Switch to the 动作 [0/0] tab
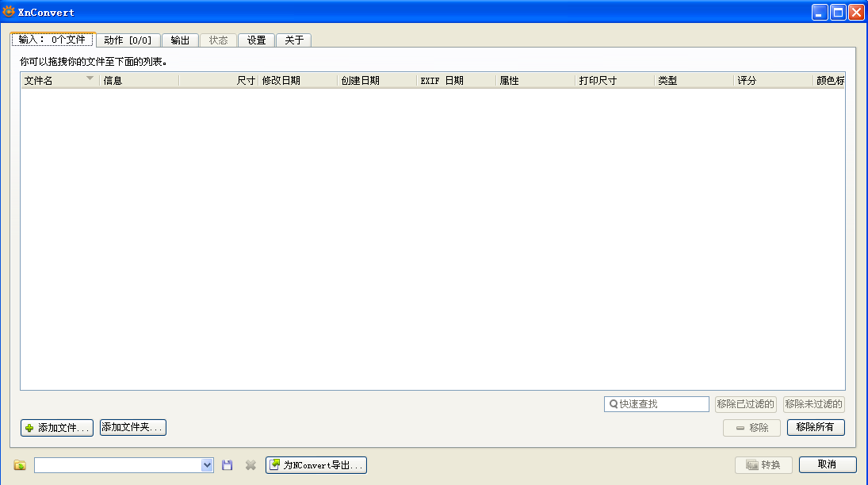The width and height of the screenshot is (868, 485). 128,40
